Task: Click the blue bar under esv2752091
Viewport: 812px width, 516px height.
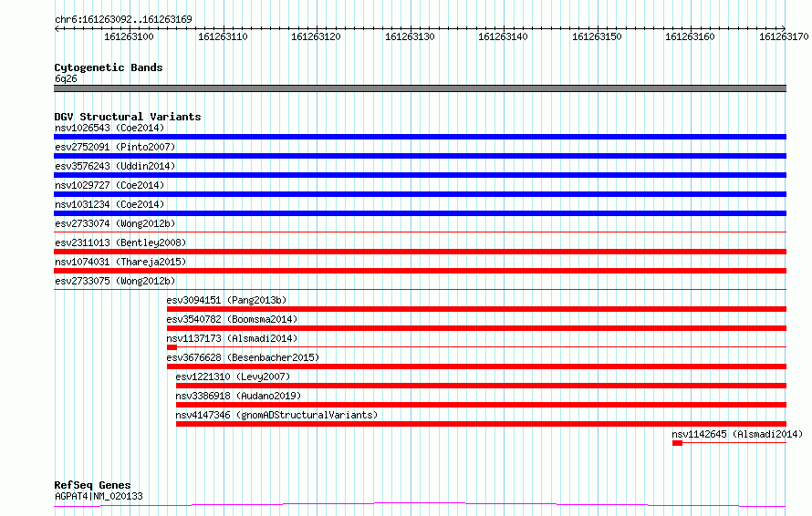Action: pyautogui.click(x=420, y=156)
